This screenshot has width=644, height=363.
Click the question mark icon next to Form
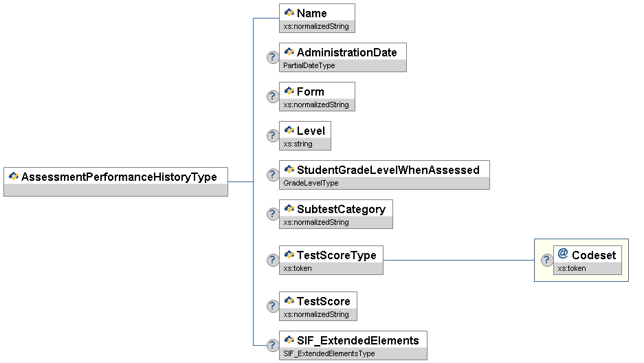click(273, 96)
